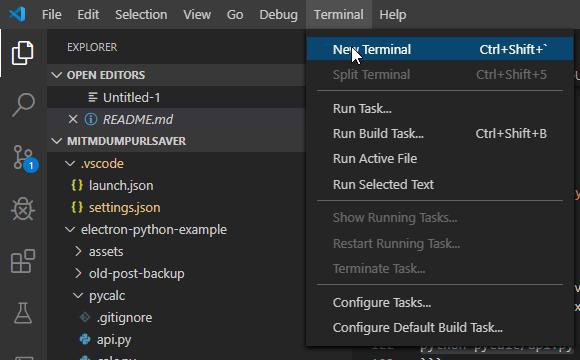Open the Debug menu
Screen dimensions: 580x360
pyautogui.click(x=278, y=14)
